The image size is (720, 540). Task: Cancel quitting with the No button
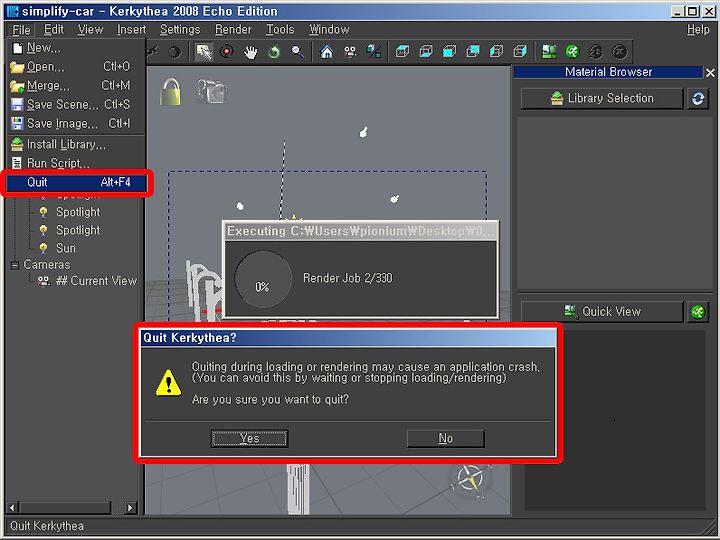point(445,439)
